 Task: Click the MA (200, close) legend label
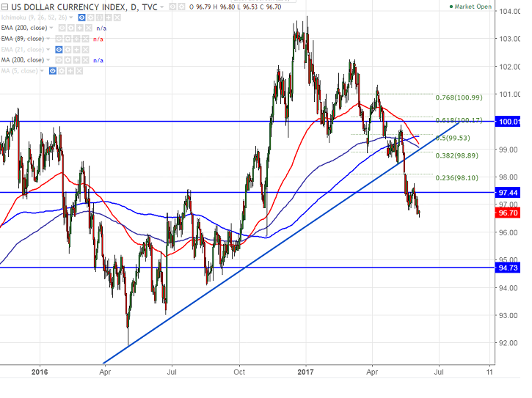(23, 60)
